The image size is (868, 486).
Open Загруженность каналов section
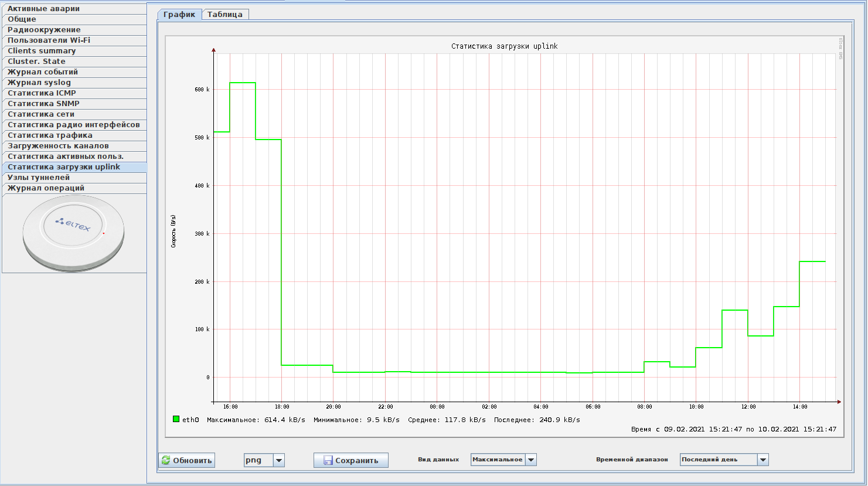coord(74,146)
